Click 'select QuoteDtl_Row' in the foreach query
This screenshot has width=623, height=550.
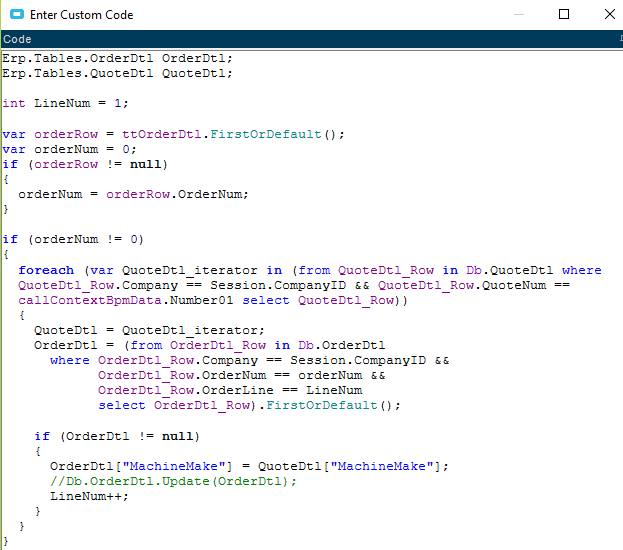318,300
